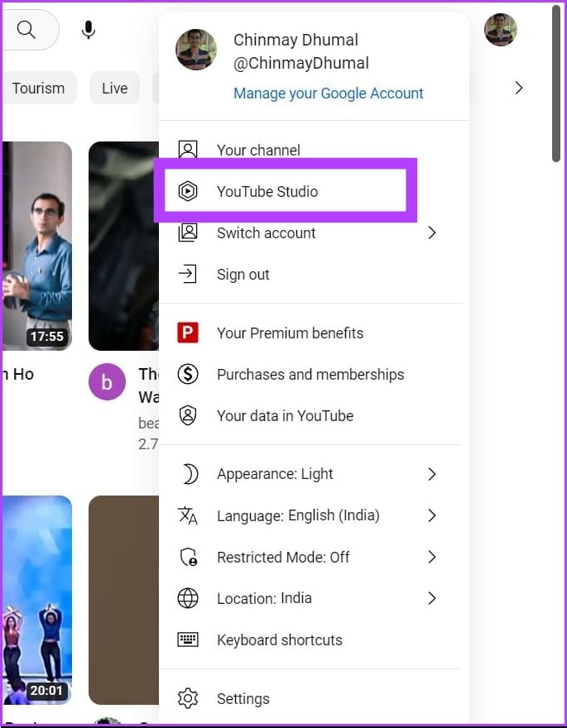Click the @ChinmayDhumal handle
Viewport: 567px width, 728px height.
(x=301, y=64)
